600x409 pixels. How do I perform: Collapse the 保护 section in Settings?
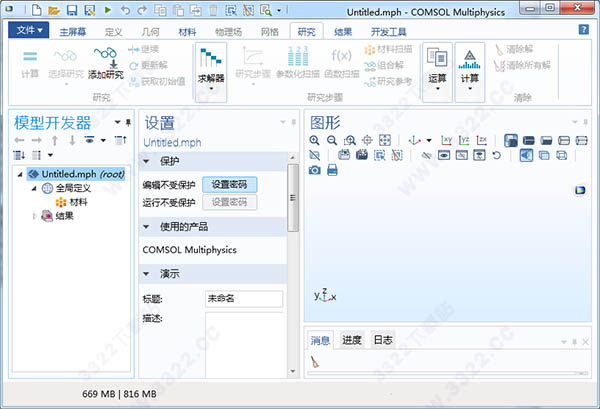pos(149,162)
